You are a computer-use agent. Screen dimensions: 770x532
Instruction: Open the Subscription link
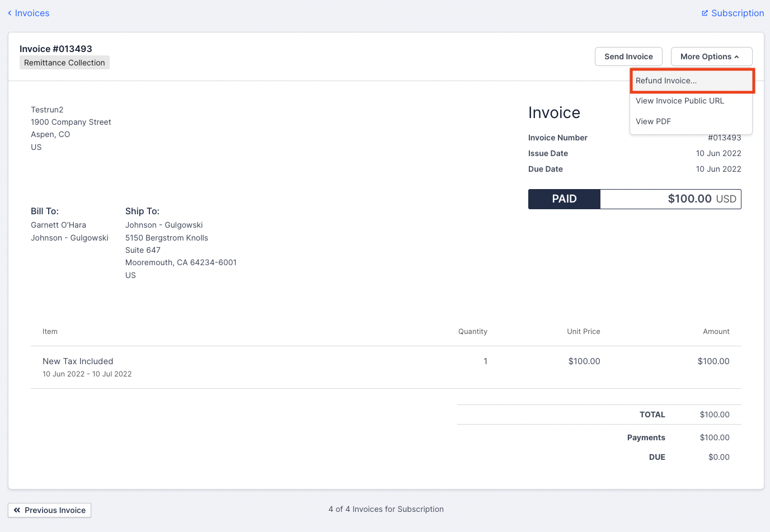(x=737, y=13)
